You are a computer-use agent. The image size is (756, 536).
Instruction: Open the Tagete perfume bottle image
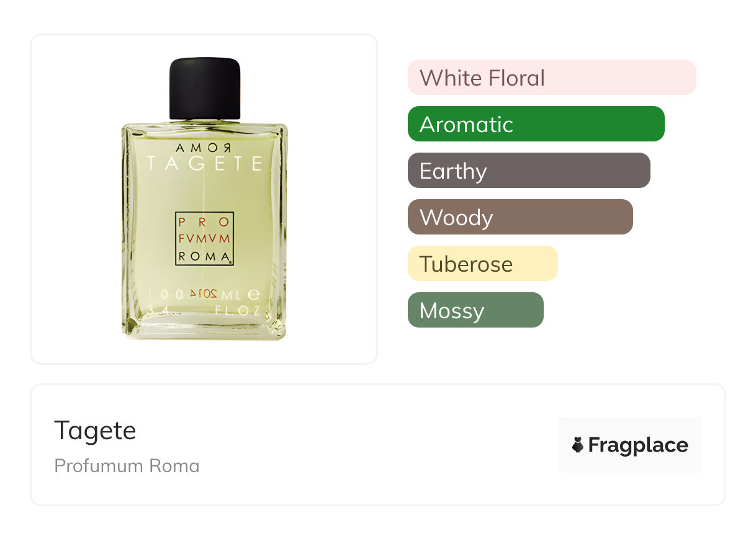point(205,199)
